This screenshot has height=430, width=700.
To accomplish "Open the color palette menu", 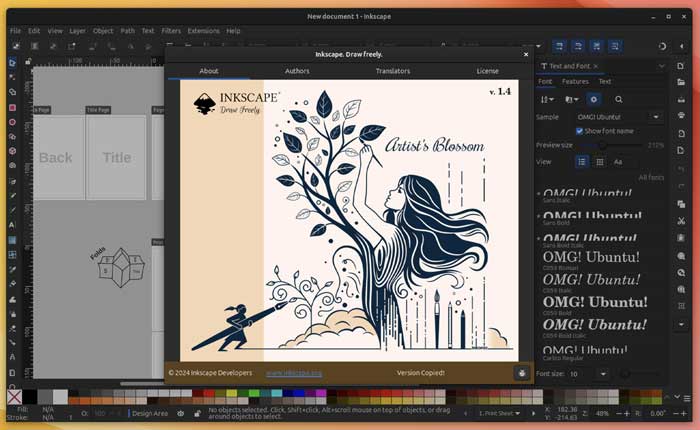I will [688, 398].
